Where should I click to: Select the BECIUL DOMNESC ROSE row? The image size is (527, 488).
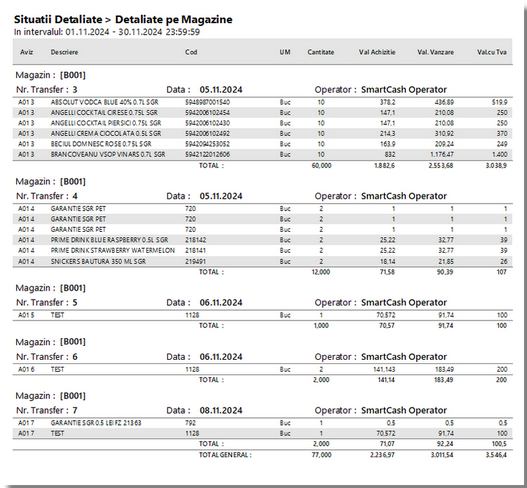[x=262, y=144]
